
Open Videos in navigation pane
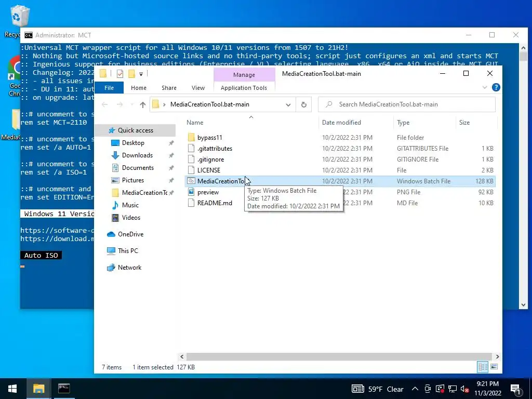click(x=131, y=218)
